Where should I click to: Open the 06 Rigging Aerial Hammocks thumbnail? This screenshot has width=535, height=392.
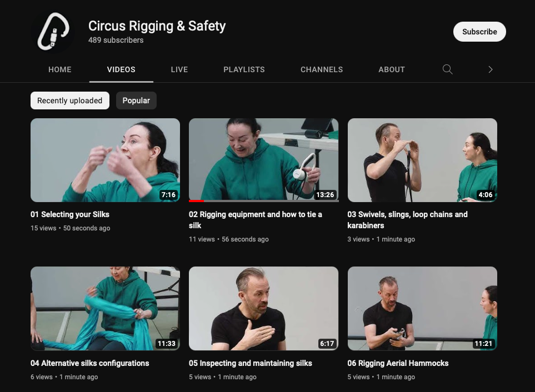(x=422, y=309)
